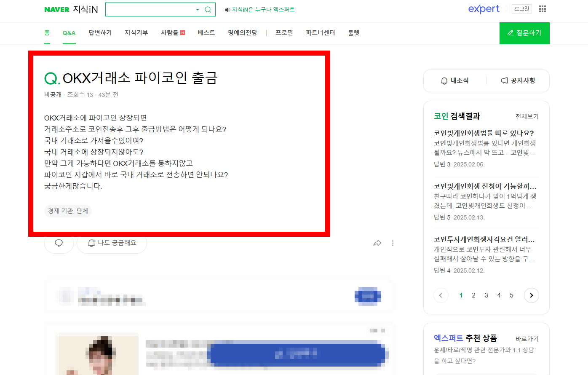Click the 로그인 button

521,9
